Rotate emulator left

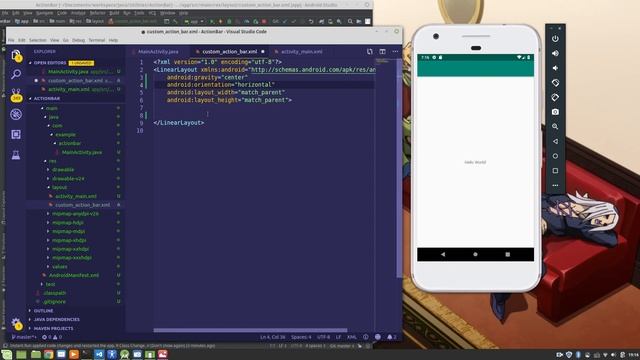pyautogui.click(x=555, y=83)
